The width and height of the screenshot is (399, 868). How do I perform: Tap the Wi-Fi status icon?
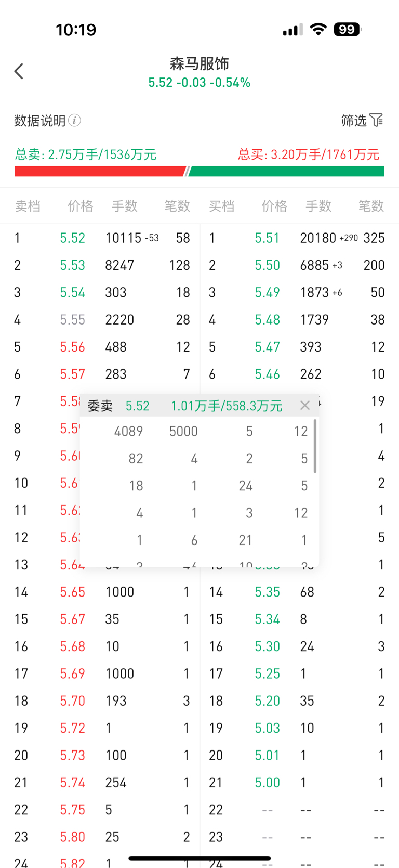[x=318, y=30]
